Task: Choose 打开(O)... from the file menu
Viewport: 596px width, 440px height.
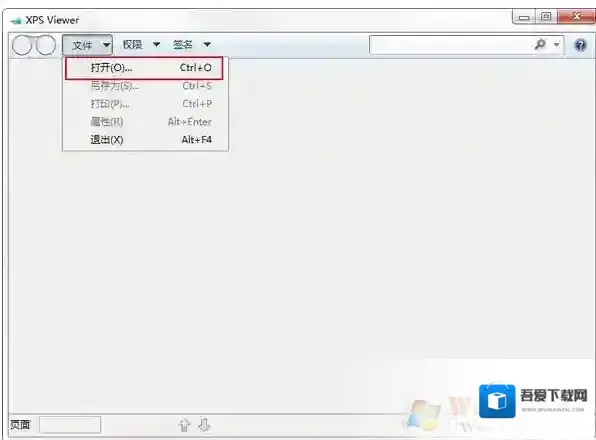Action: coord(144,68)
